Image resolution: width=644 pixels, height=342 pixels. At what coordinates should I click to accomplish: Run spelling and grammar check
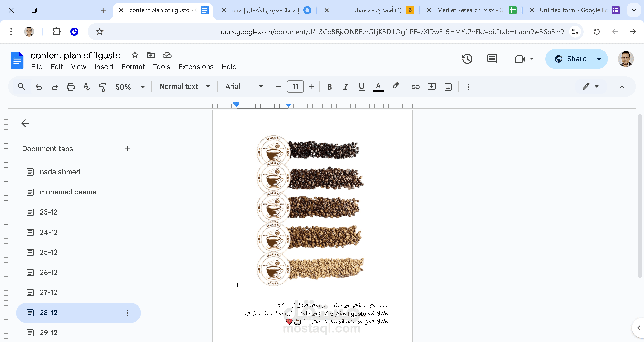coord(87,87)
